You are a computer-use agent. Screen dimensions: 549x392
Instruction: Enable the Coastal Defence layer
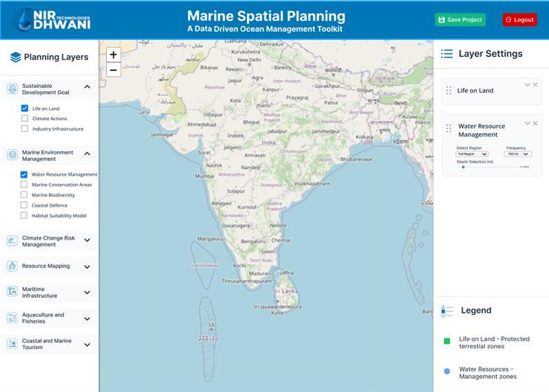(24, 205)
